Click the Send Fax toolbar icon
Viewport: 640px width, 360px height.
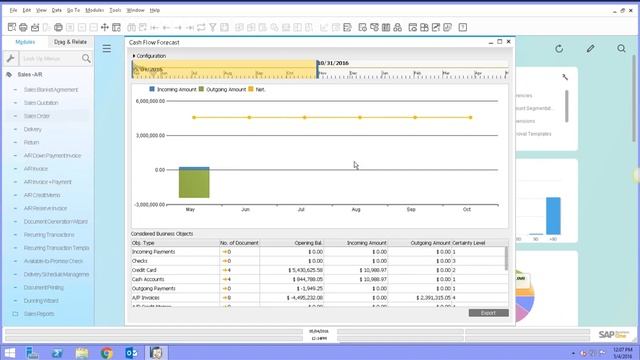58,27
